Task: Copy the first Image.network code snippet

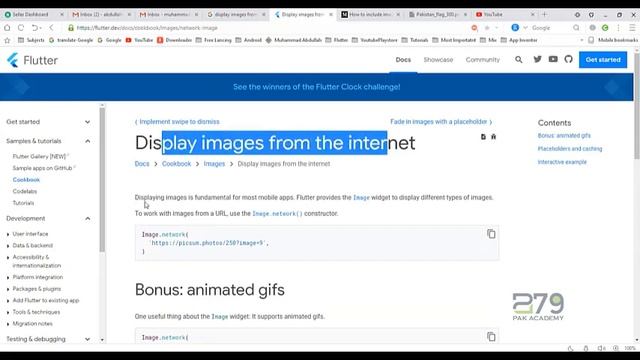Action: click(x=491, y=234)
